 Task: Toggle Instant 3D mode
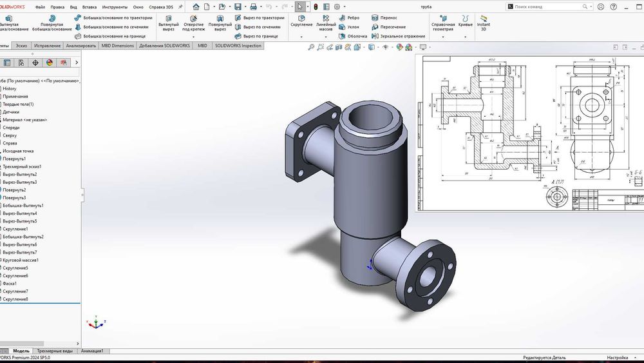(x=483, y=23)
